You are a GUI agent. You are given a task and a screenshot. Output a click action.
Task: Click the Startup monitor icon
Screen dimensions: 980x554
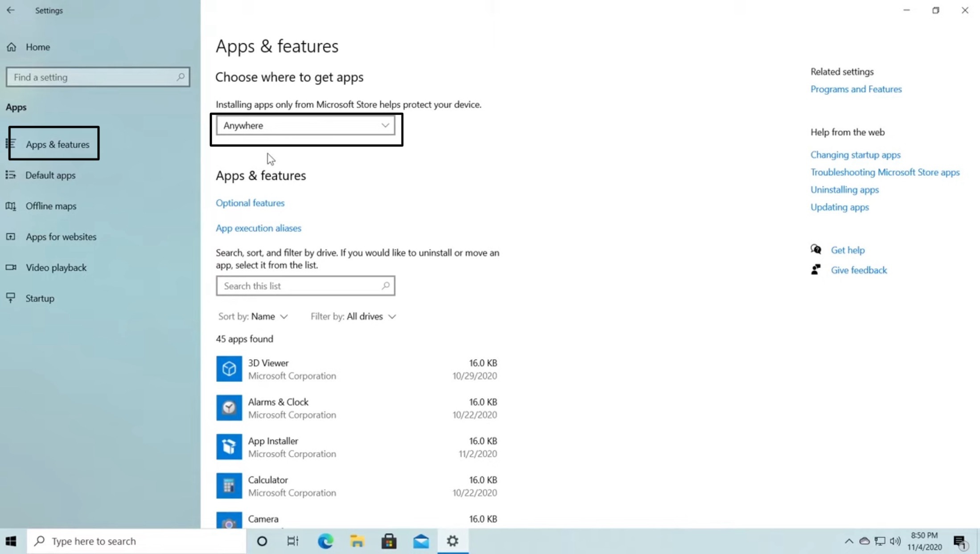coord(11,298)
